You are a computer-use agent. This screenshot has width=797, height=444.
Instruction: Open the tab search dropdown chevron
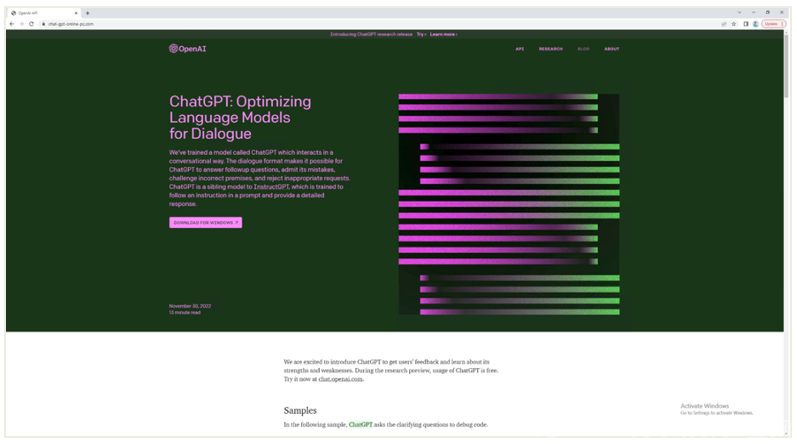click(x=740, y=13)
